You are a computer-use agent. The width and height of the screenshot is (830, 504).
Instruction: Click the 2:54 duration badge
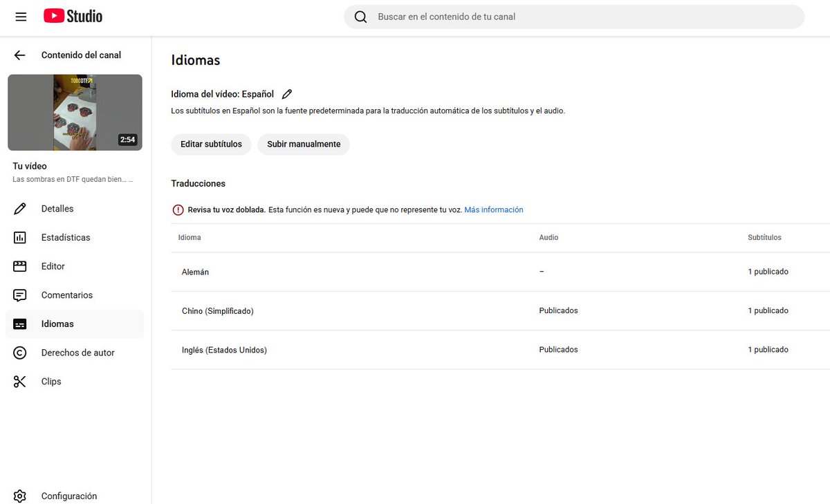pyautogui.click(x=127, y=140)
